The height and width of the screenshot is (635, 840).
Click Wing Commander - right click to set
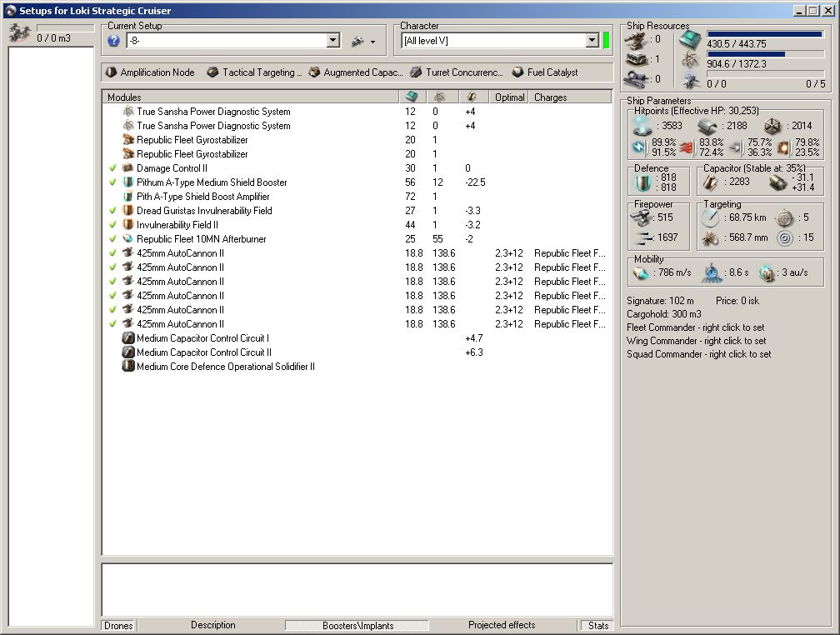[x=696, y=341]
